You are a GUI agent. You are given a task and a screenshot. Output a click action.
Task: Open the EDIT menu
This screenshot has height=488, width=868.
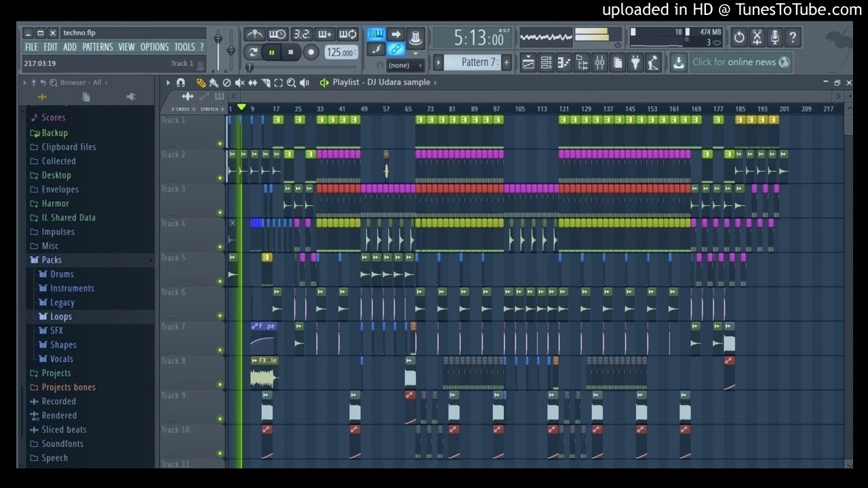[x=51, y=47]
